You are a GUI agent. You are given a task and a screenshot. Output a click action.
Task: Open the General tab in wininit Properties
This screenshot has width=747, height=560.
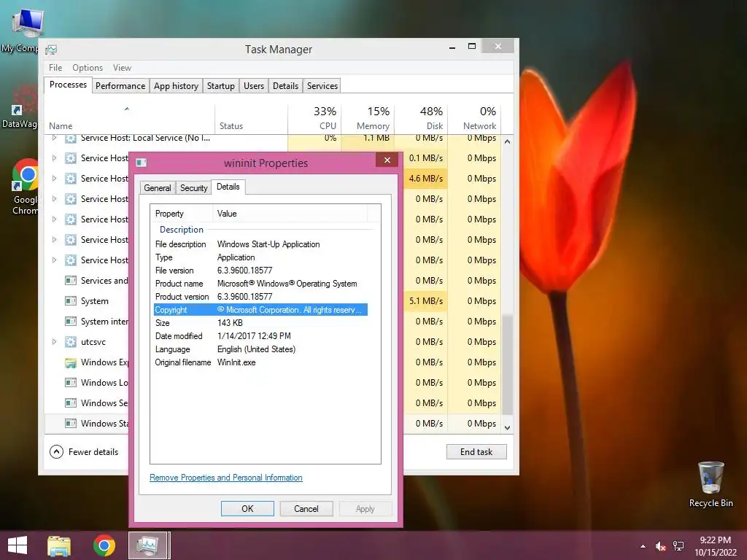[158, 188]
